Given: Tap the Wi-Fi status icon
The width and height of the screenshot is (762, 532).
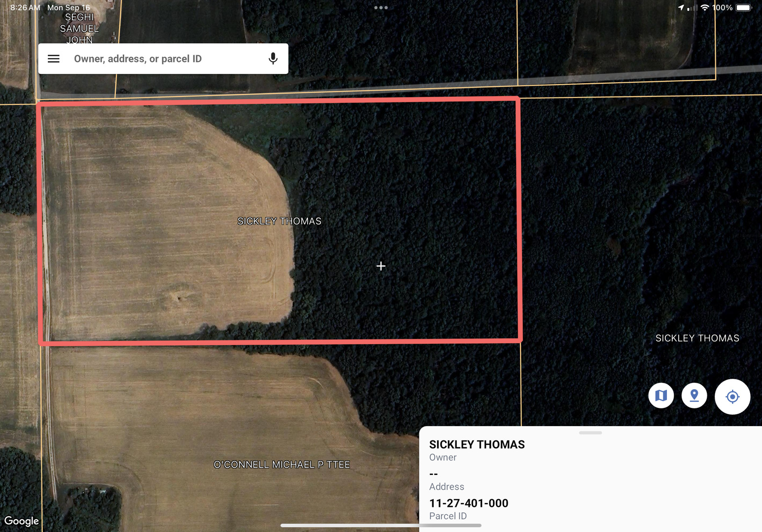Looking at the screenshot, I should click(705, 7).
